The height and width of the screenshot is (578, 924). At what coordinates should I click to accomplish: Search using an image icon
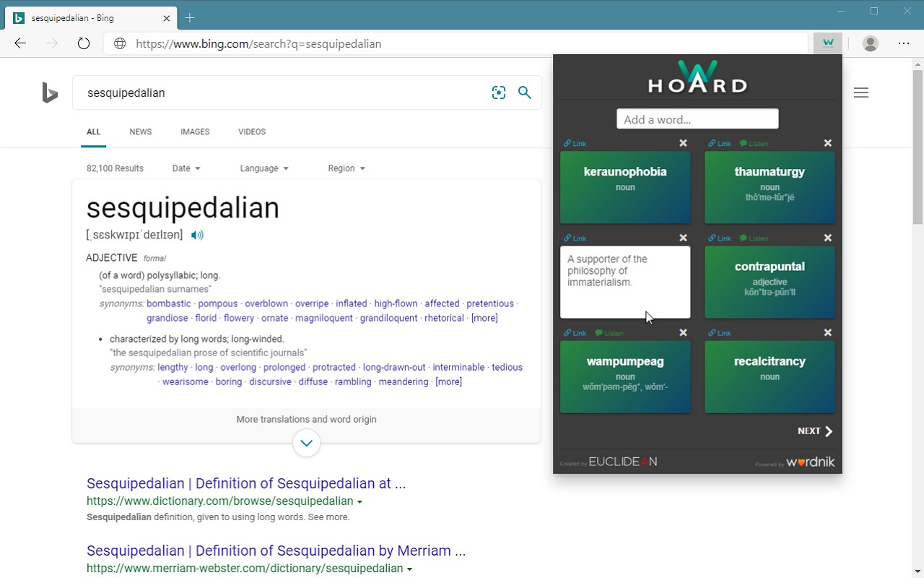coord(499,92)
